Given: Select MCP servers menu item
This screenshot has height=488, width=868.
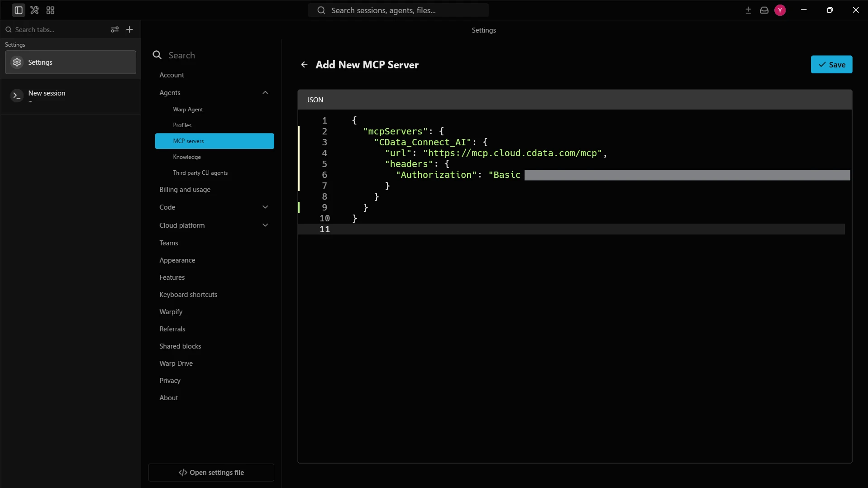Looking at the screenshot, I should pyautogui.click(x=214, y=141).
